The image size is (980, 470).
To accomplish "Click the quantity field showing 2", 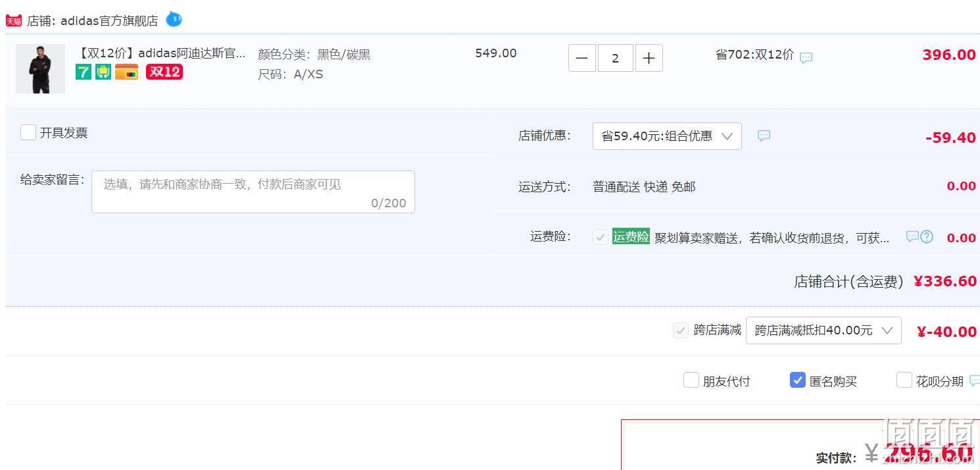I will [616, 58].
